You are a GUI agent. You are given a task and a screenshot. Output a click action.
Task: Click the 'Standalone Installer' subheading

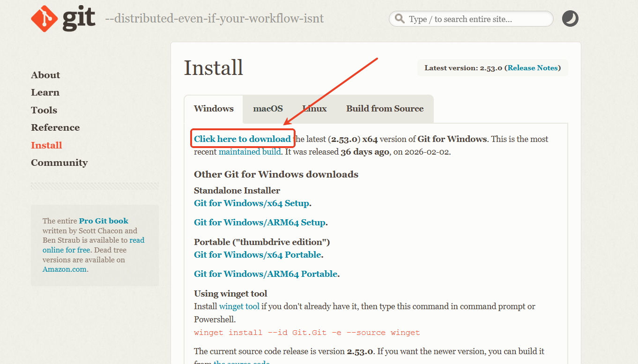237,191
